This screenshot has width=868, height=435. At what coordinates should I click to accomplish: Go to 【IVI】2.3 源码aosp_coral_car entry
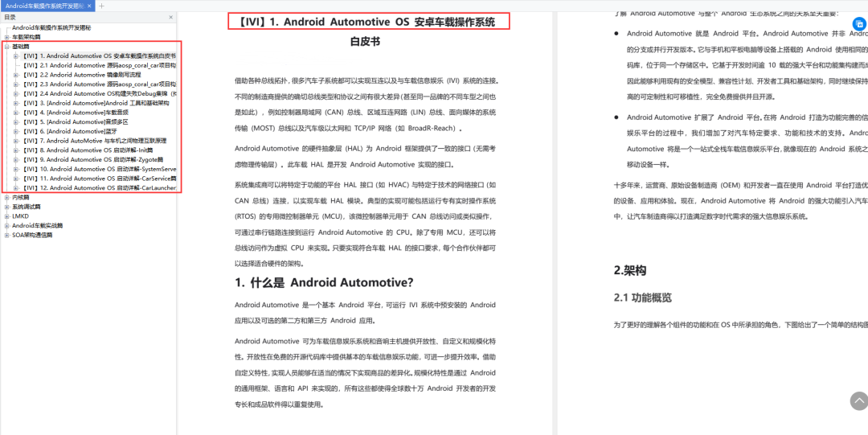point(98,84)
